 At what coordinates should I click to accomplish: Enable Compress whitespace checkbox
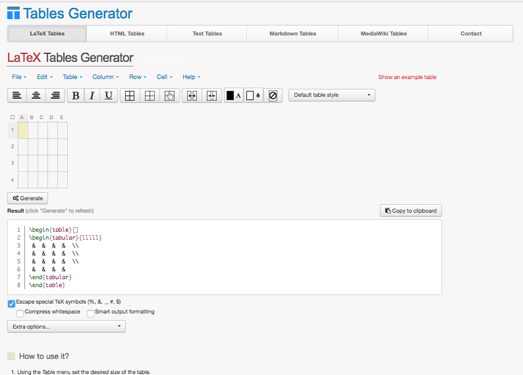coord(20,314)
